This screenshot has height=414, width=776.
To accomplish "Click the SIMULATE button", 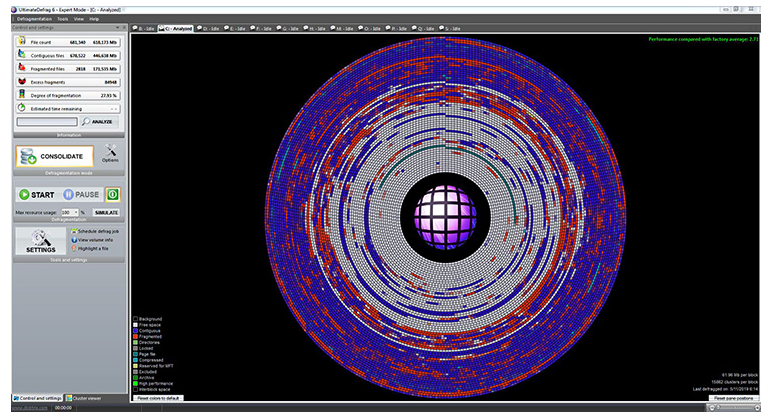I will [107, 212].
